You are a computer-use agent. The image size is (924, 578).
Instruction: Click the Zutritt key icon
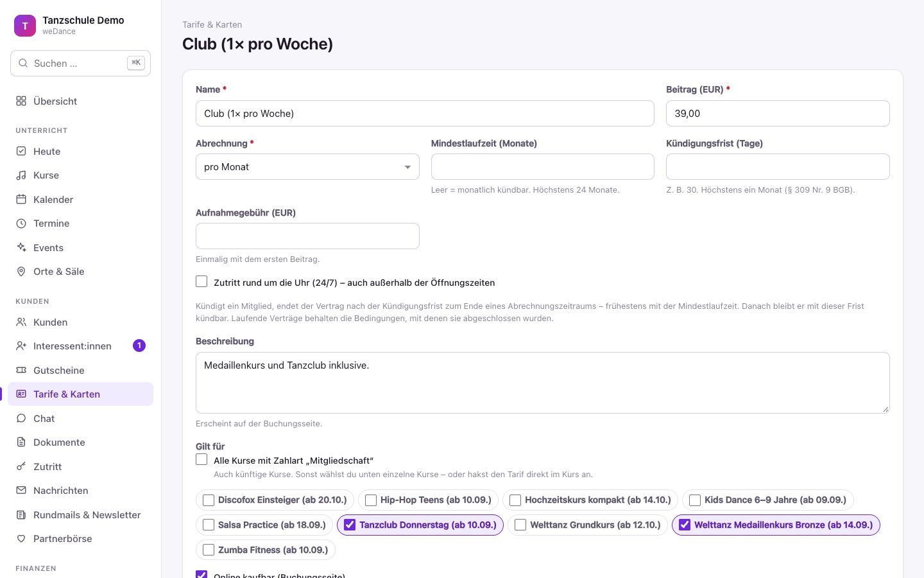tap(21, 466)
